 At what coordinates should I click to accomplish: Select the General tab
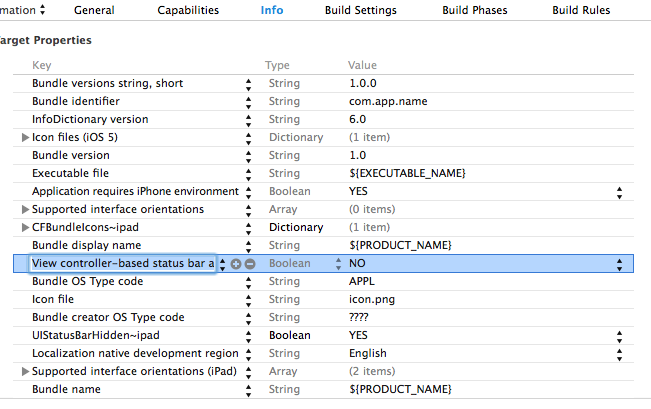click(x=94, y=11)
